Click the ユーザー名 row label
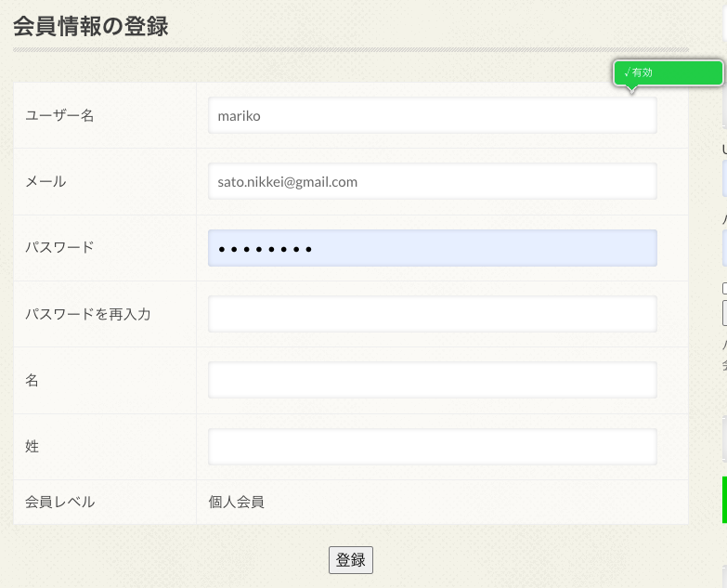The height and width of the screenshot is (588, 727). (x=59, y=116)
